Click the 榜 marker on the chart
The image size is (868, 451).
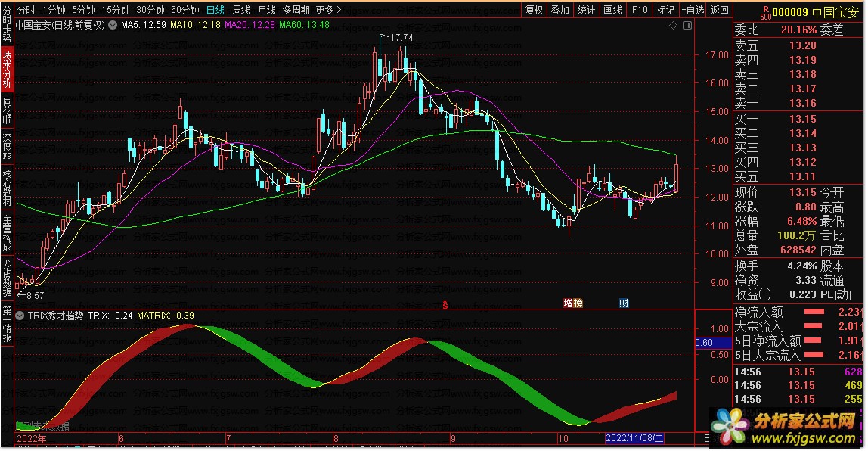tap(578, 303)
